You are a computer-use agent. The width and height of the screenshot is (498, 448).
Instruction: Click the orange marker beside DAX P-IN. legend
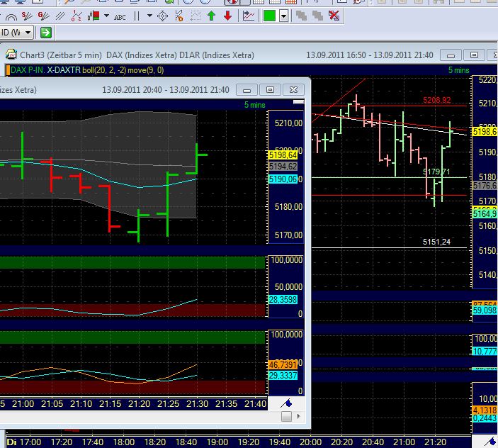8,70
